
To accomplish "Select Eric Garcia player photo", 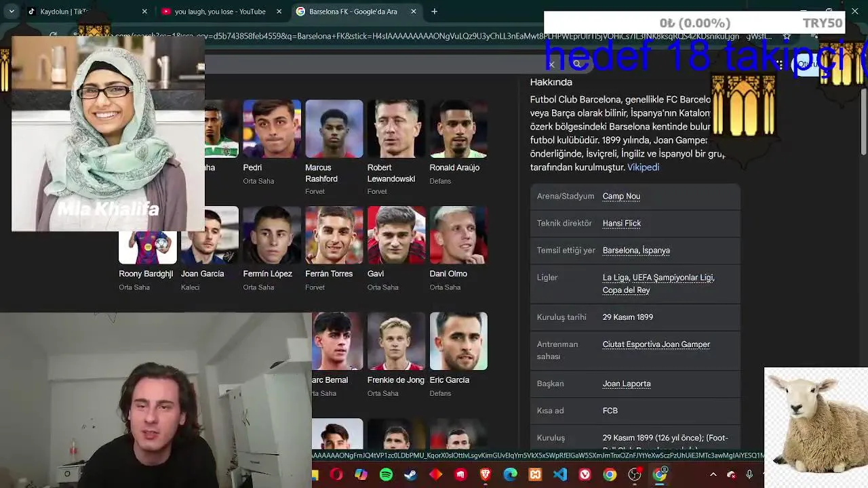I will [x=458, y=342].
